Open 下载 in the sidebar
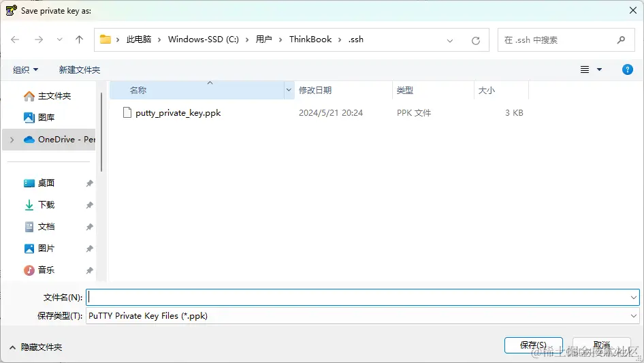Screen dimensions: 644x363 [39, 205]
